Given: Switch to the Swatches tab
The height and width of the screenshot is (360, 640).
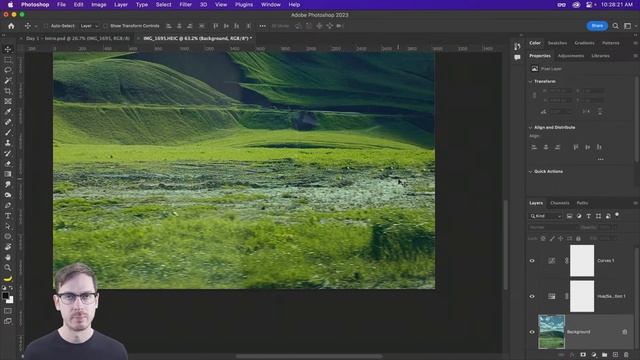Looking at the screenshot, I should click(x=557, y=43).
